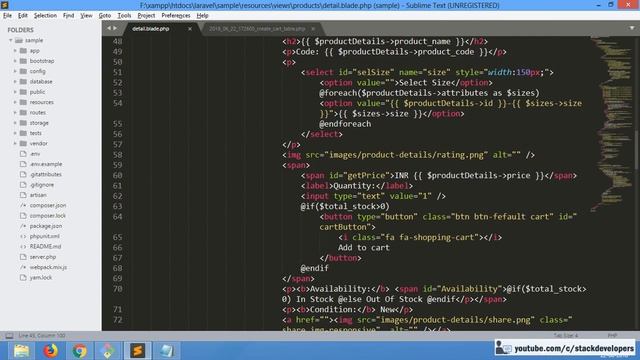
Task: Open the Help menu
Action: [x=202, y=16]
